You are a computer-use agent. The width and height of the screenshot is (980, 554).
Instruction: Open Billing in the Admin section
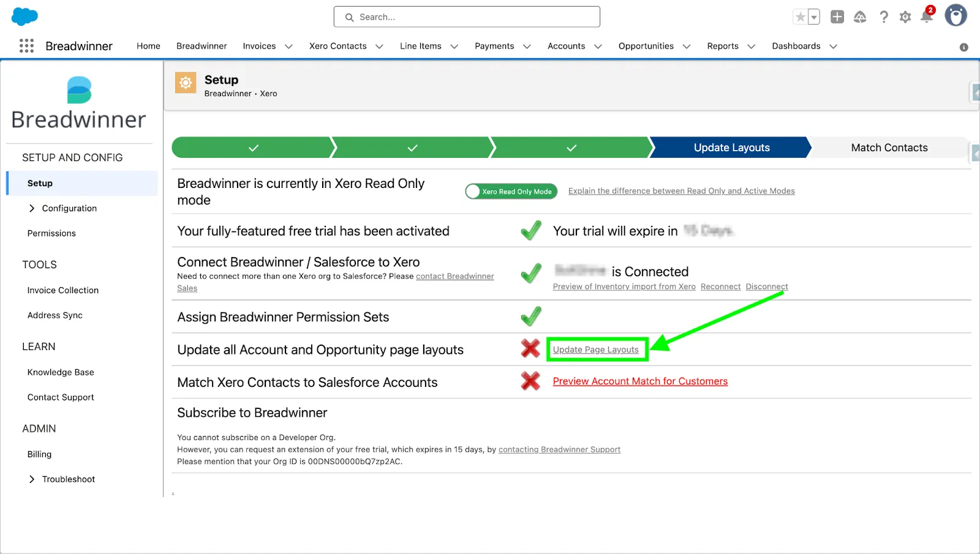pos(39,454)
